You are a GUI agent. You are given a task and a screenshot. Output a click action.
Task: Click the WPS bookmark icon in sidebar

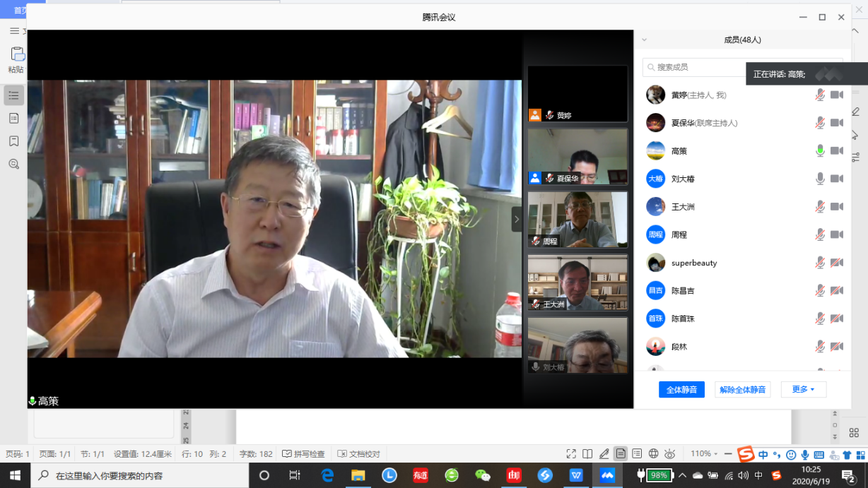pyautogui.click(x=13, y=141)
